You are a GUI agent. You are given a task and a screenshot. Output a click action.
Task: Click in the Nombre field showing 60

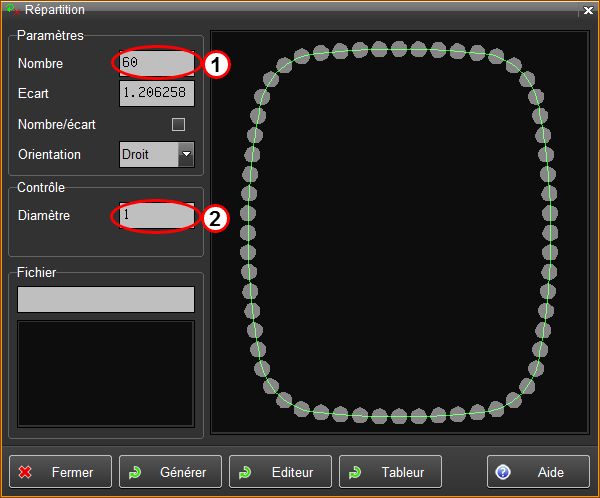[156, 63]
